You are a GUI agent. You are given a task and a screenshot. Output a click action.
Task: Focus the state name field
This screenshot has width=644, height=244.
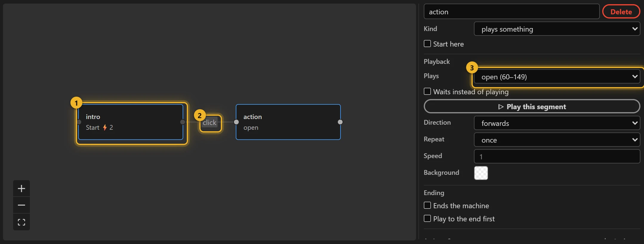point(511,12)
